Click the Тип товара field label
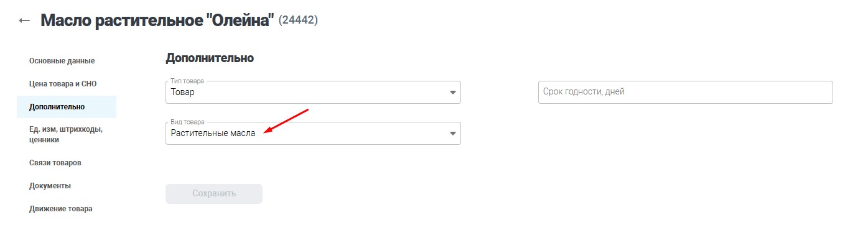868x238 pixels. pos(187,81)
